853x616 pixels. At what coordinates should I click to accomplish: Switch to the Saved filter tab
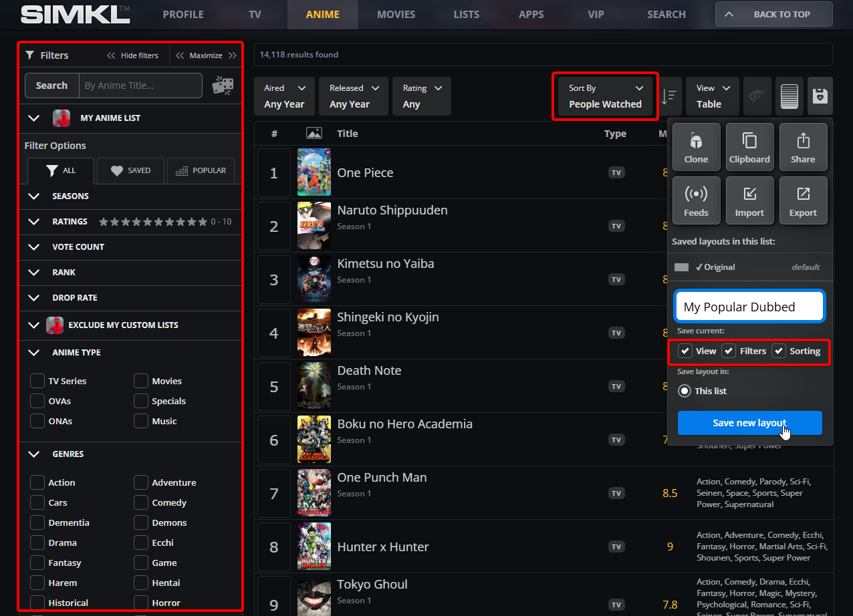click(130, 170)
